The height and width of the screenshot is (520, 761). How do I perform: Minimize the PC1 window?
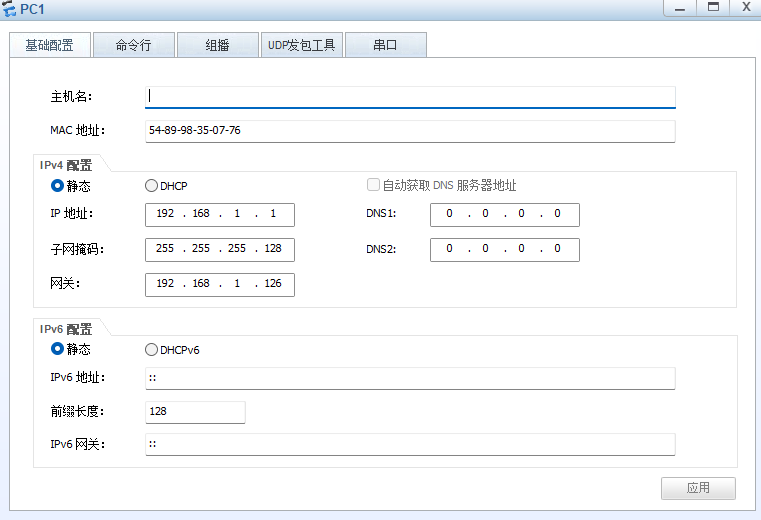680,8
